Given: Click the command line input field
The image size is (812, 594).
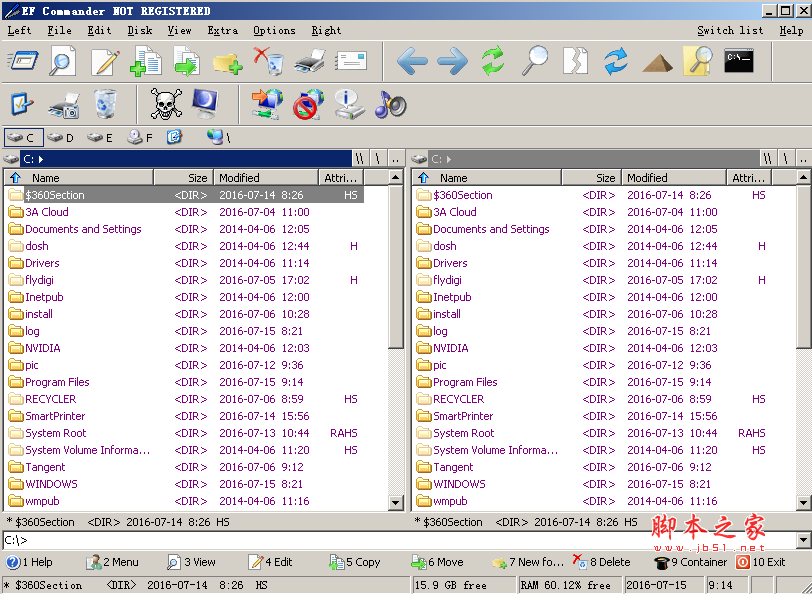Looking at the screenshot, I should click(399, 540).
